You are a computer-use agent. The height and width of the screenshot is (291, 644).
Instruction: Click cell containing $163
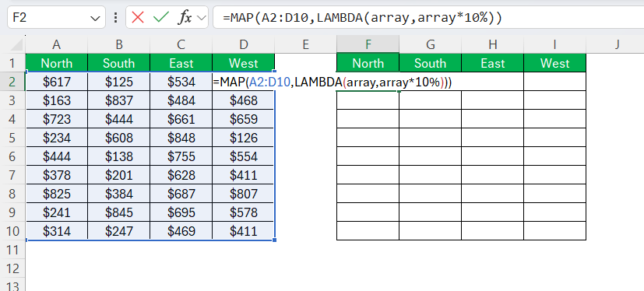pos(57,100)
